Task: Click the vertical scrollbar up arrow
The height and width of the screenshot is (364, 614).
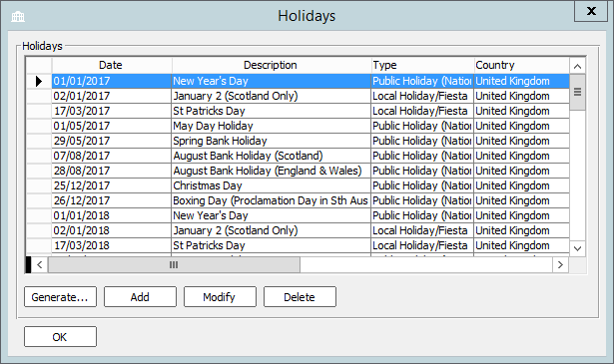Action: 578,66
